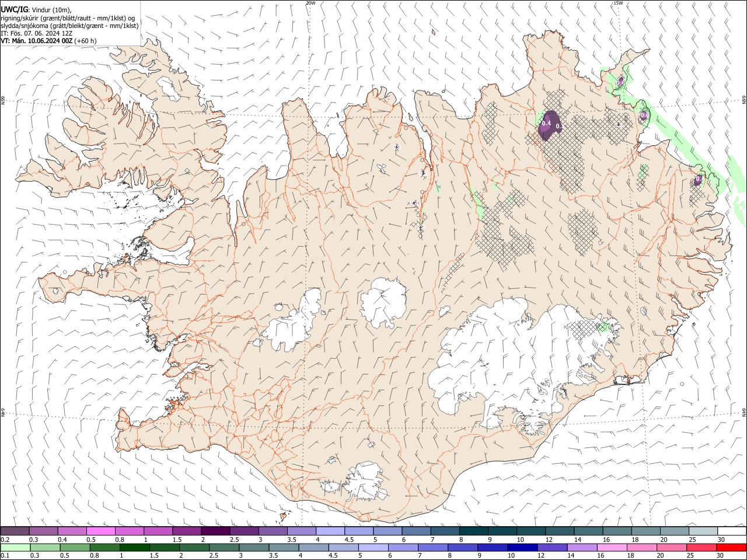Pick the lower-row red-pink swatch at 25
Image resolution: width=747 pixels, height=560 pixels.
[701, 547]
